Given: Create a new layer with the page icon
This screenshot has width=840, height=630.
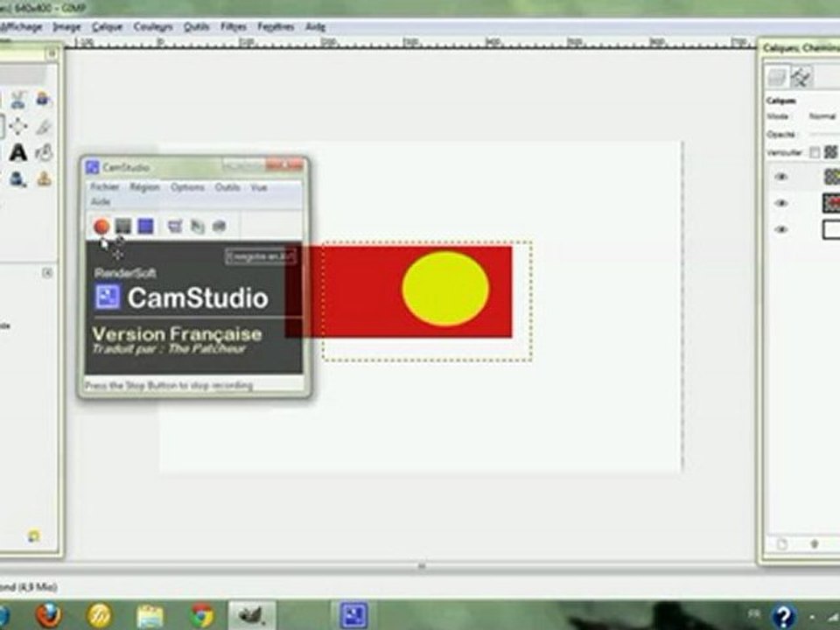Looking at the screenshot, I should 782,544.
